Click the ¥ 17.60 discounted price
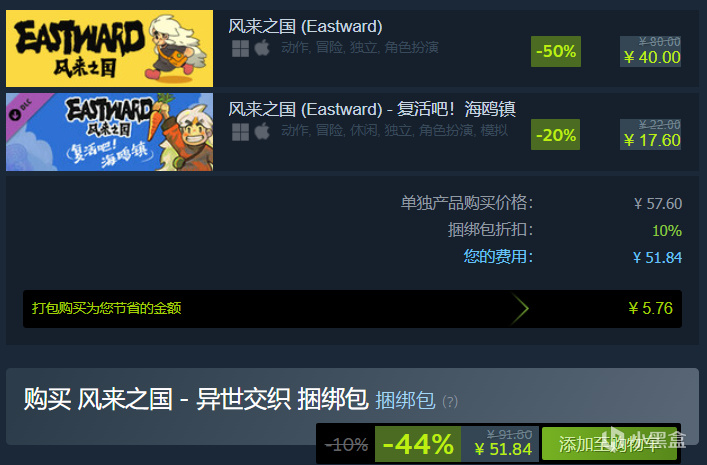 [x=652, y=140]
